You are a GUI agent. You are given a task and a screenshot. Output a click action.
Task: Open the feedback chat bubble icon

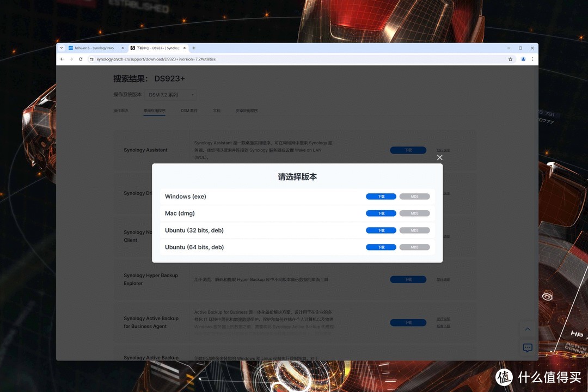528,348
